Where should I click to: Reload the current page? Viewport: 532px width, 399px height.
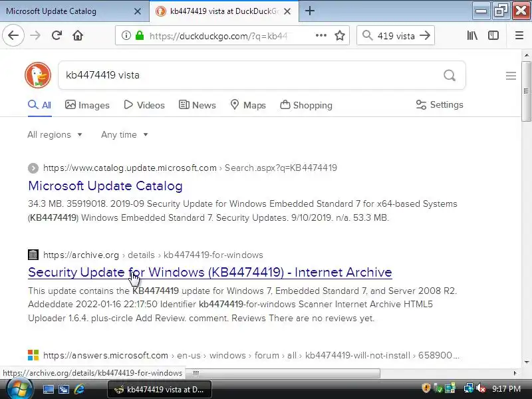coord(57,35)
